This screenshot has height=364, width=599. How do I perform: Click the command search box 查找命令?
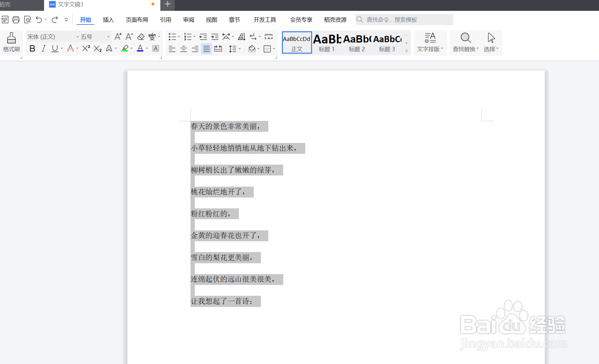click(x=404, y=20)
